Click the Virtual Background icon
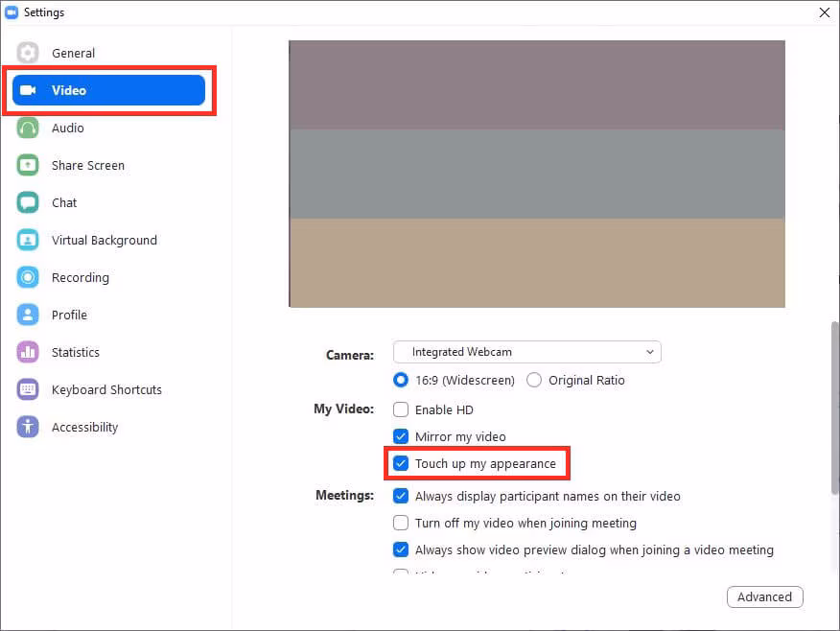Viewport: 840px width, 631px height. pyautogui.click(x=28, y=240)
